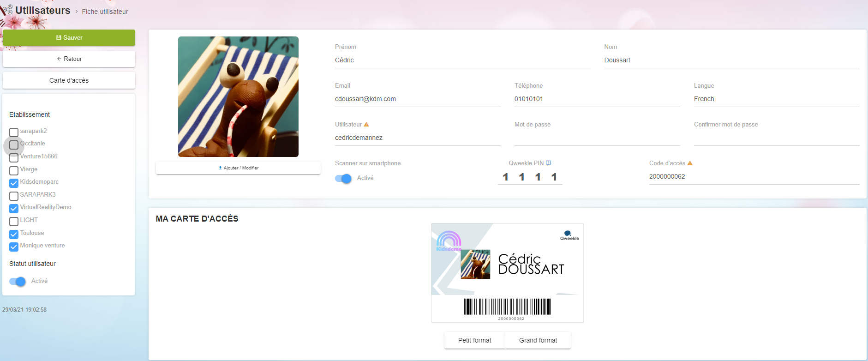Click the Qweekle logo on the access card
The image size is (868, 361).
pos(569,235)
